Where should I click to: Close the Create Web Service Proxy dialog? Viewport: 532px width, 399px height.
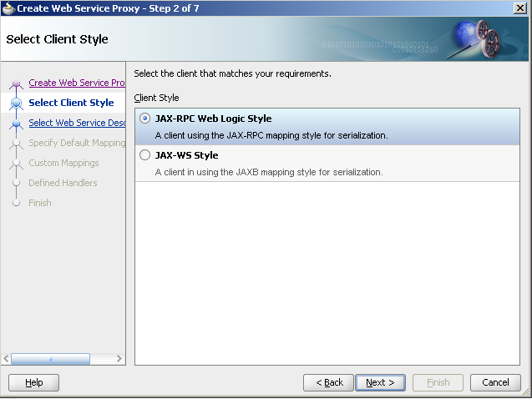520,8
